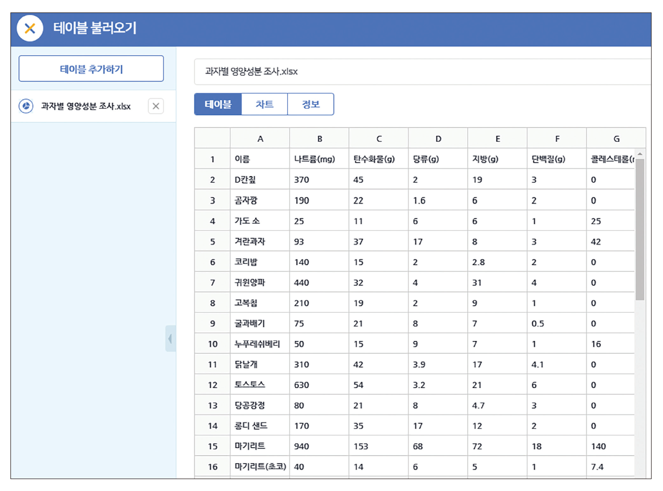The height and width of the screenshot is (491, 663).
Task: Select column D header
Action: 438,138
